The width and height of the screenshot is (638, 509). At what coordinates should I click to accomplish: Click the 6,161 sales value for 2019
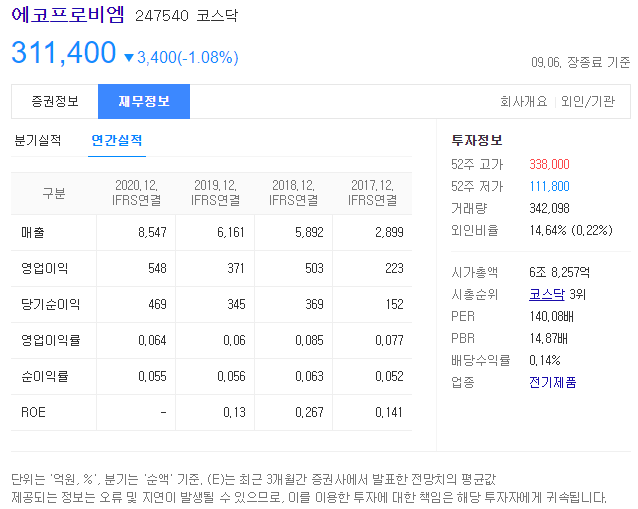tap(231, 232)
